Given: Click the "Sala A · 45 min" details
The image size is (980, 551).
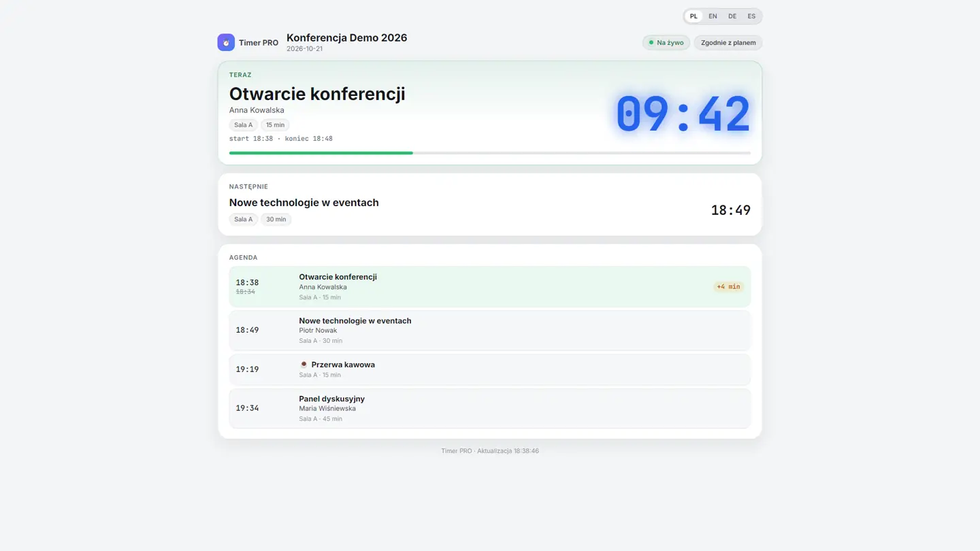Looking at the screenshot, I should point(321,419).
